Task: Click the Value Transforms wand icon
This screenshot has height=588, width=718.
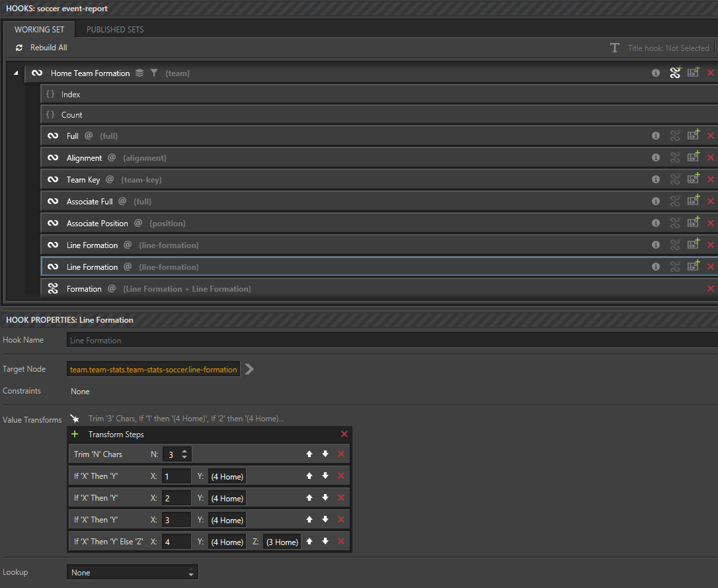Action: (x=75, y=419)
